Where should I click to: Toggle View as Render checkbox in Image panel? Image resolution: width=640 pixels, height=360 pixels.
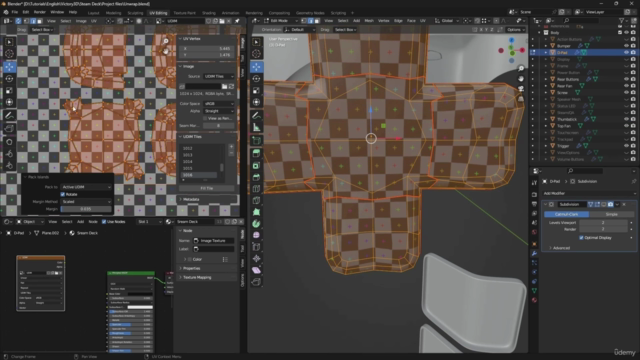(205, 118)
